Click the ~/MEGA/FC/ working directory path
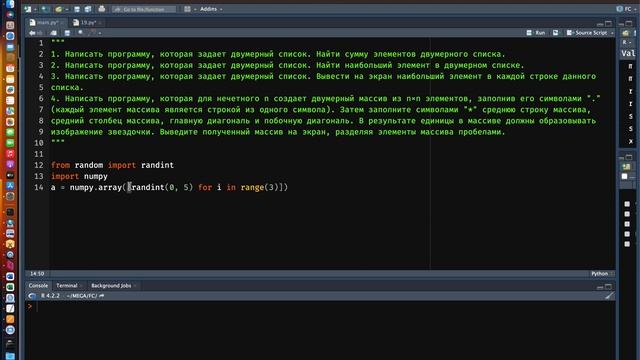The image size is (640, 360). pos(82,296)
